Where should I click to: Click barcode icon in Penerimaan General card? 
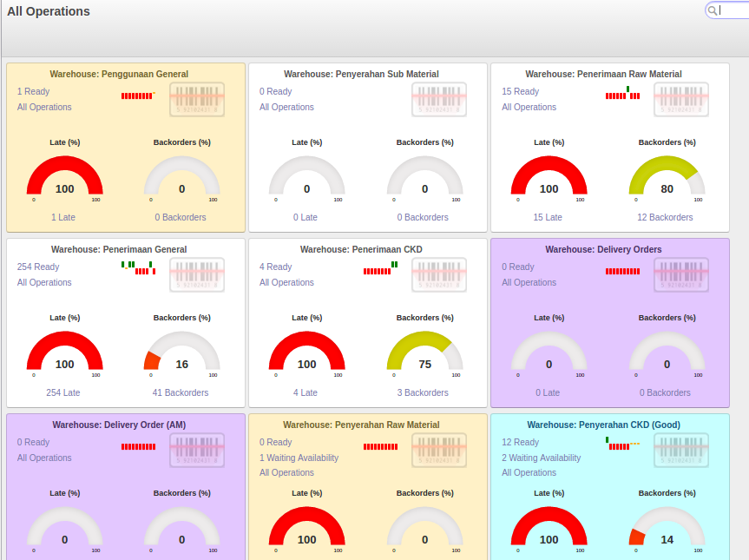(197, 274)
